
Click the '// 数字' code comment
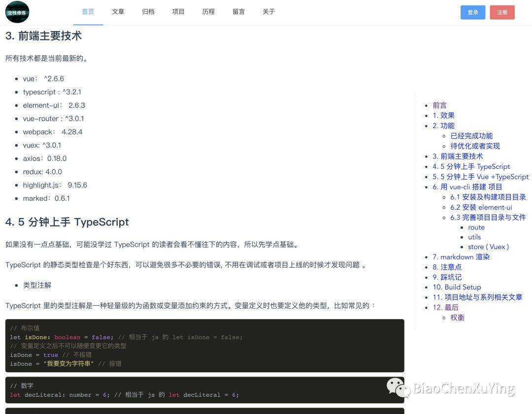(x=22, y=386)
